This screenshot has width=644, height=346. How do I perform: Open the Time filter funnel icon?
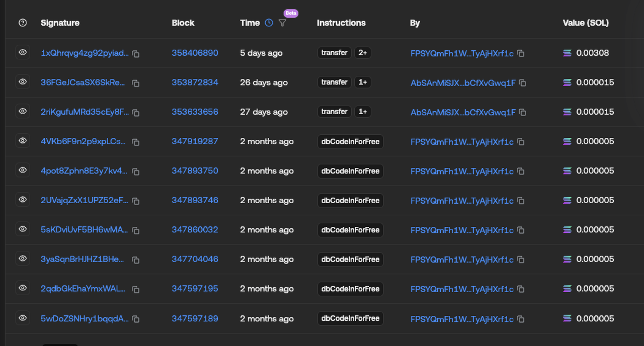click(x=282, y=23)
